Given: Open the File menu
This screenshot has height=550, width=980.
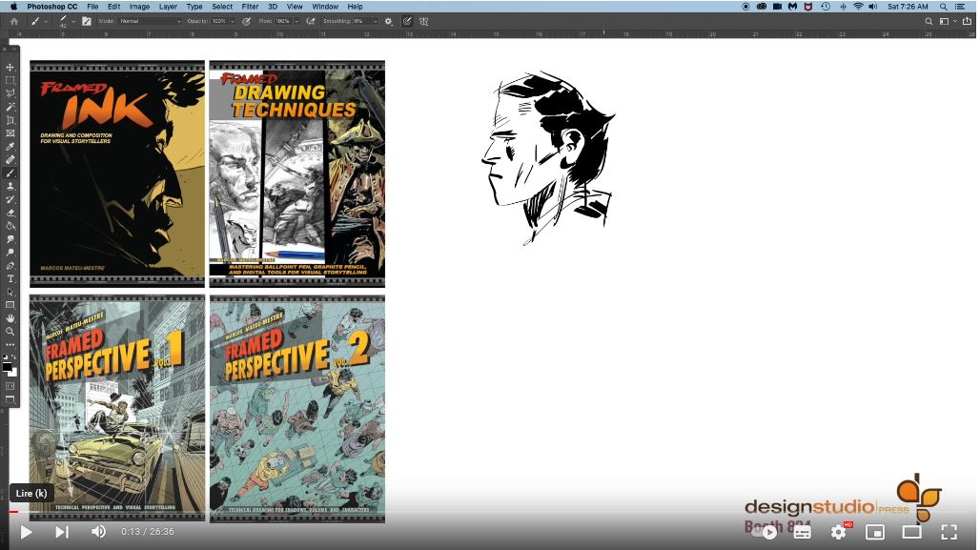Looking at the screenshot, I should pos(92,7).
